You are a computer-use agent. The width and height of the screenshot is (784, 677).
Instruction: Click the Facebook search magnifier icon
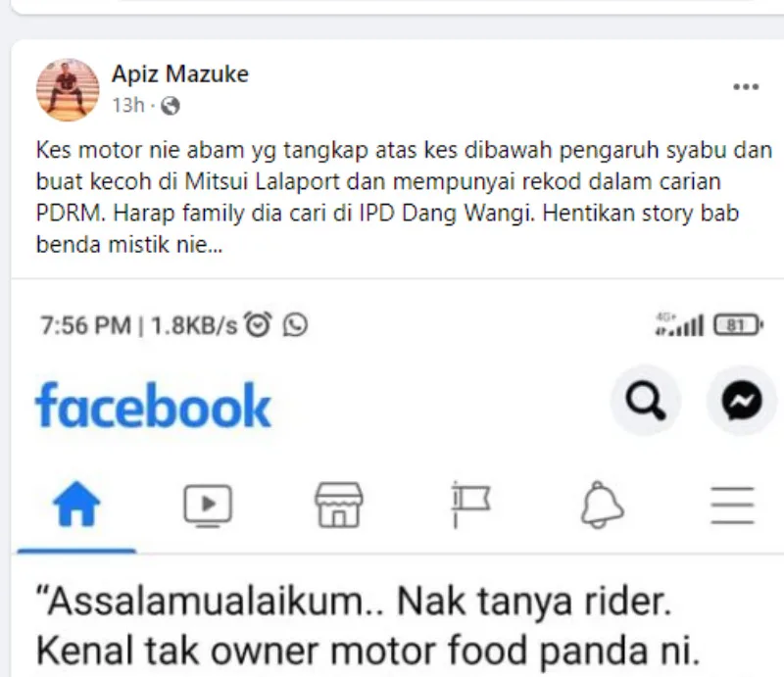click(646, 401)
